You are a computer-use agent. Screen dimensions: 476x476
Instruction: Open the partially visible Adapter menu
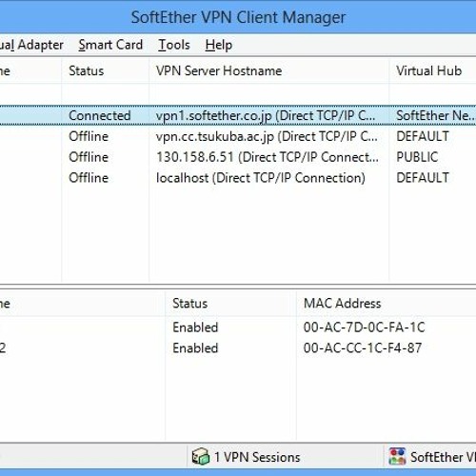pyautogui.click(x=31, y=45)
